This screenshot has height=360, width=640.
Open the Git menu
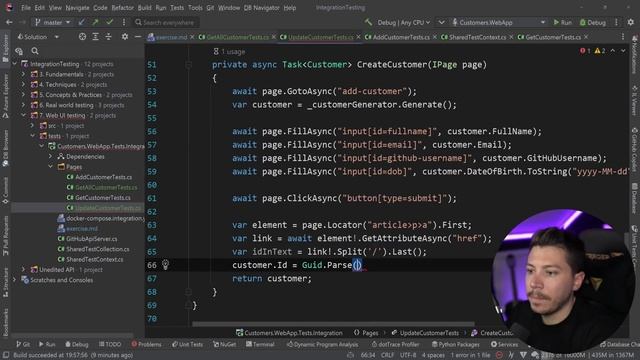click(210, 8)
